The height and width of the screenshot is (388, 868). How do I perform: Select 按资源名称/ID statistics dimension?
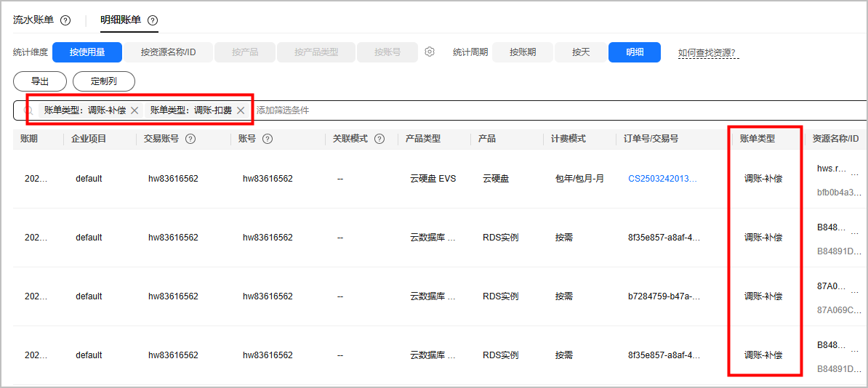click(168, 52)
